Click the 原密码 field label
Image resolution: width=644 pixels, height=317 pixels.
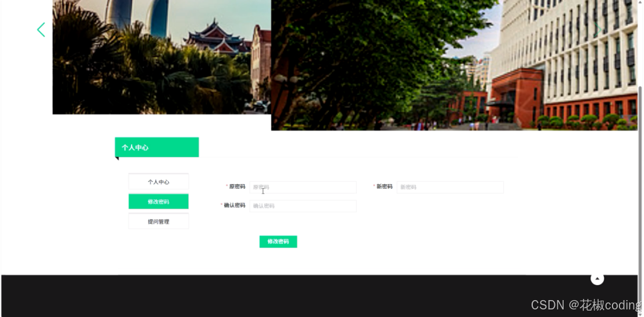[237, 186]
